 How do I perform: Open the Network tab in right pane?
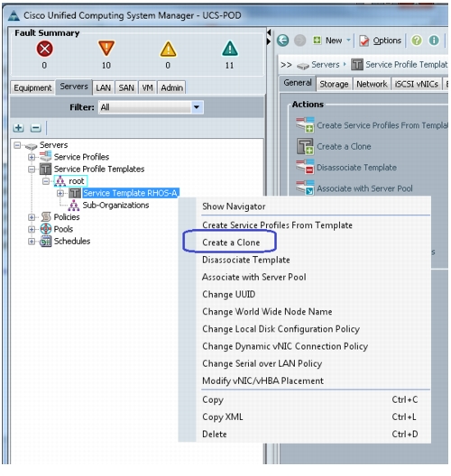[372, 84]
